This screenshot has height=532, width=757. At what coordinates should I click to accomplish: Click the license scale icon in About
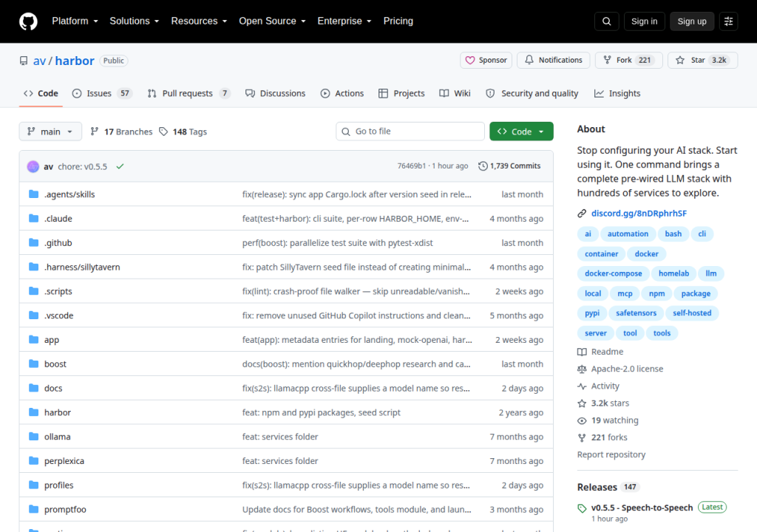582,369
